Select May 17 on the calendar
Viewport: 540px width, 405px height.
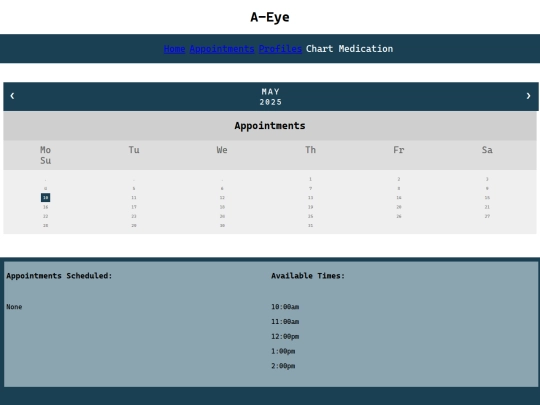point(134,207)
